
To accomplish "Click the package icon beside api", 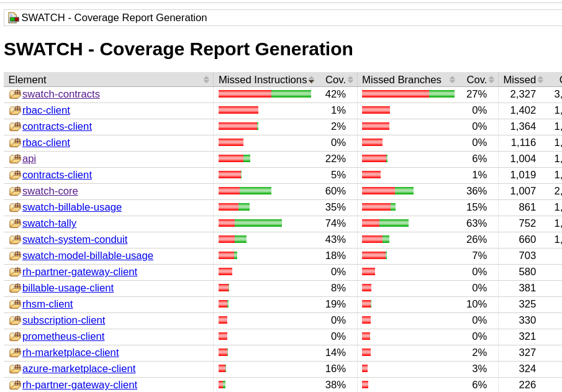I will (15, 159).
